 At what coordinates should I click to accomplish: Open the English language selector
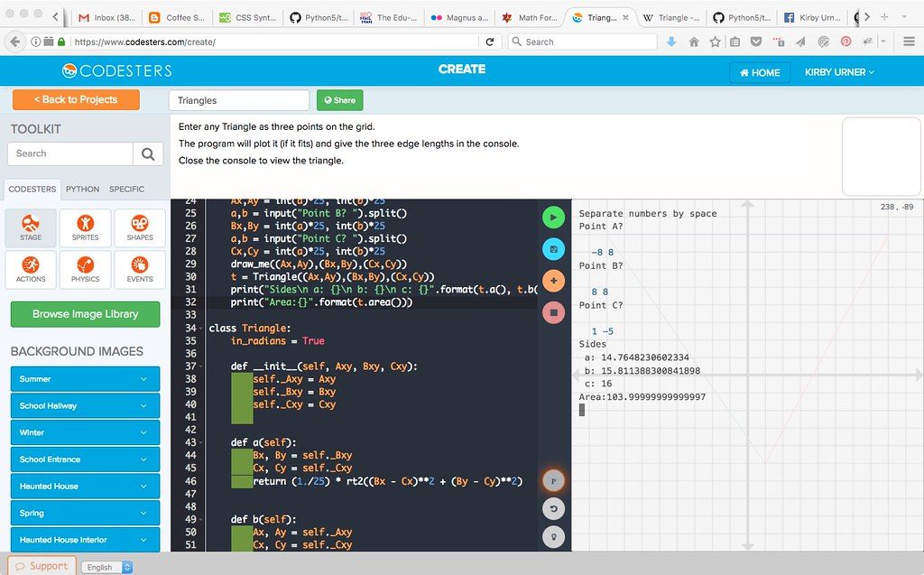[107, 567]
